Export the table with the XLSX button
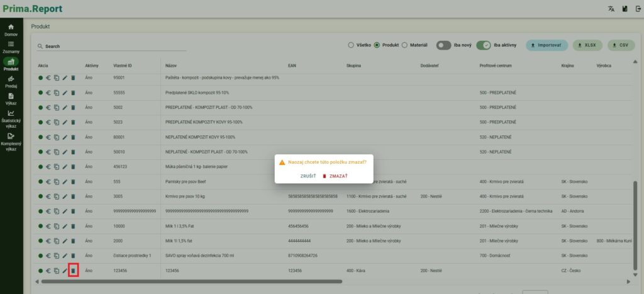The width and height of the screenshot is (644, 294). [587, 45]
